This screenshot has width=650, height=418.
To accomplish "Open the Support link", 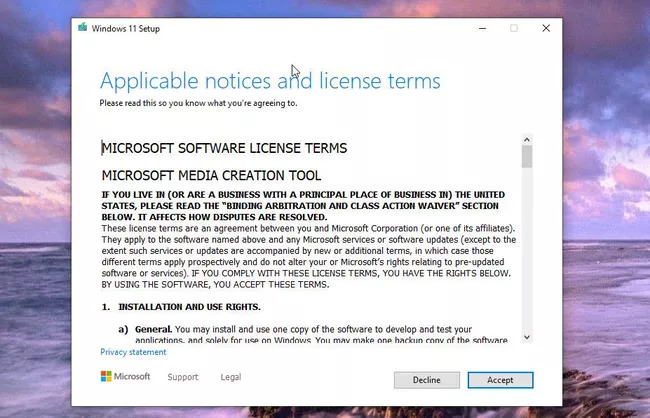I will coord(183,377).
